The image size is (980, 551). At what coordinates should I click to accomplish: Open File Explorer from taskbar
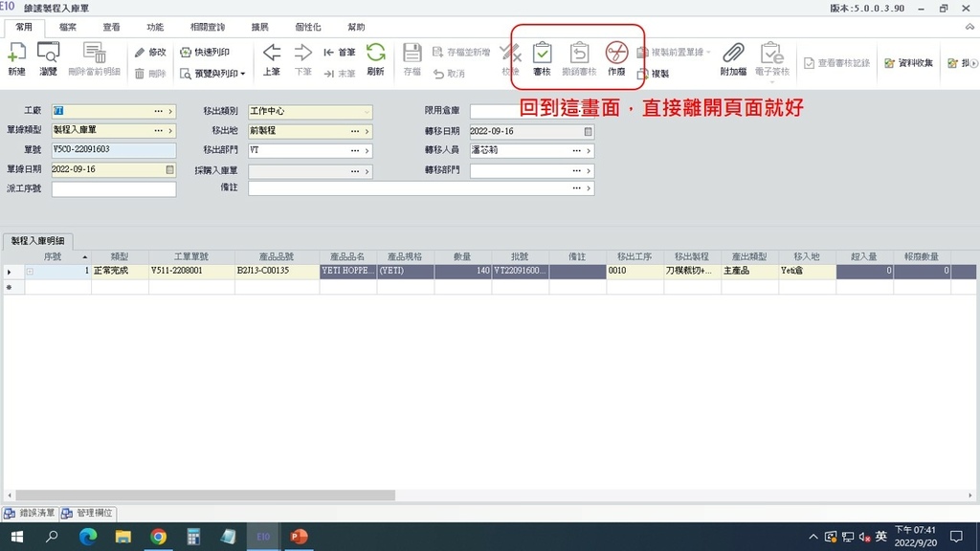click(x=123, y=537)
